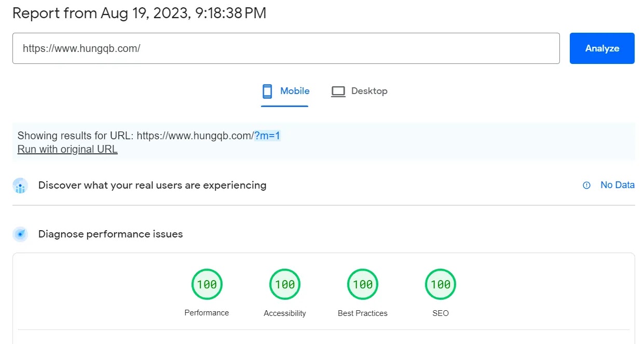Screen dimensions: 644x344
Task: Click the No Data link
Action: pos(618,185)
